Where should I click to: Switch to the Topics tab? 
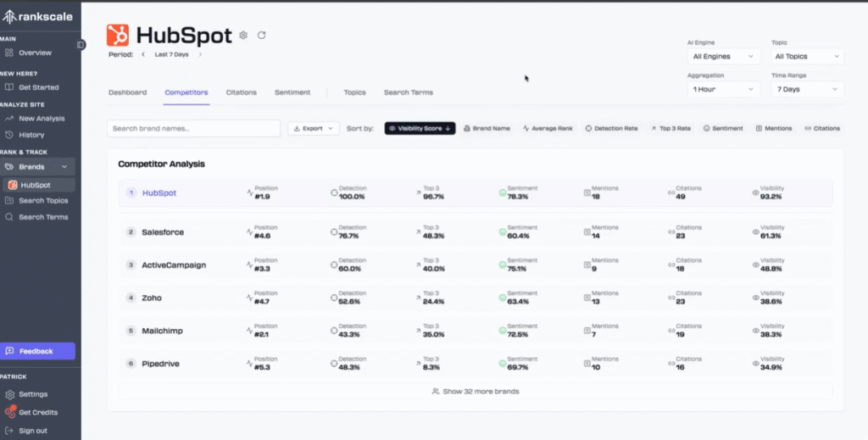pos(355,92)
